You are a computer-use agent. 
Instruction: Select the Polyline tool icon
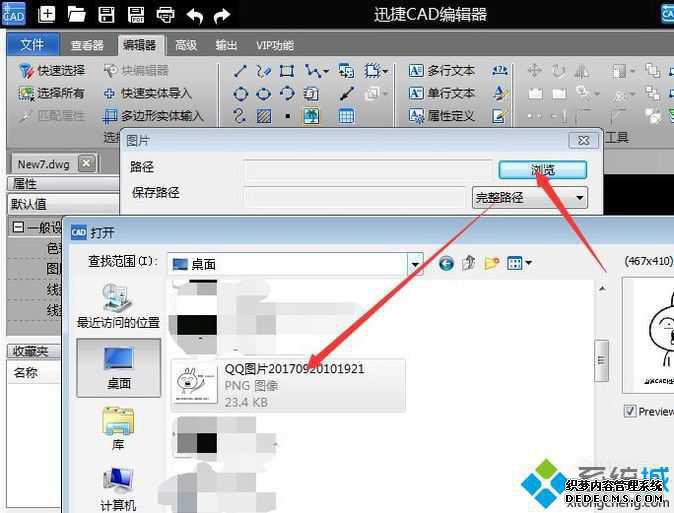coord(314,71)
